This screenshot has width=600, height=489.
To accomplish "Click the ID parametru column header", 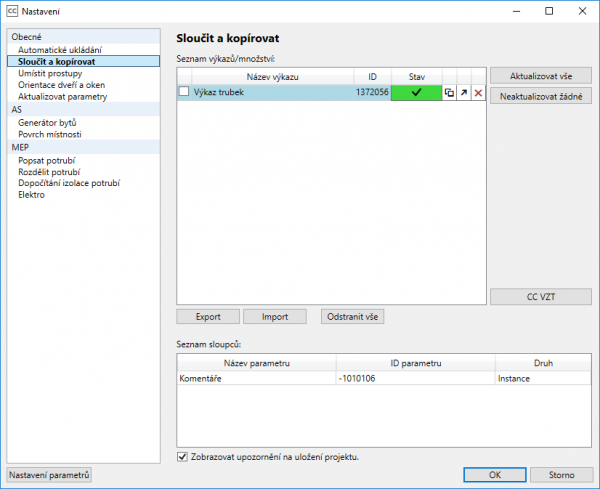I will click(416, 363).
